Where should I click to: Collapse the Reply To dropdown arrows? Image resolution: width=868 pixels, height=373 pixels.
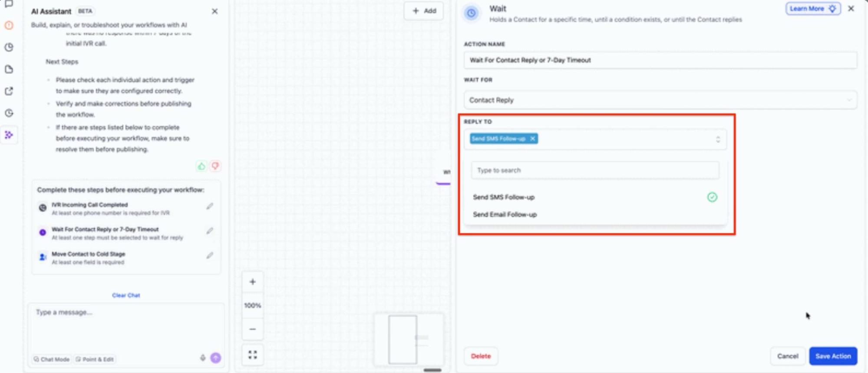(718, 139)
